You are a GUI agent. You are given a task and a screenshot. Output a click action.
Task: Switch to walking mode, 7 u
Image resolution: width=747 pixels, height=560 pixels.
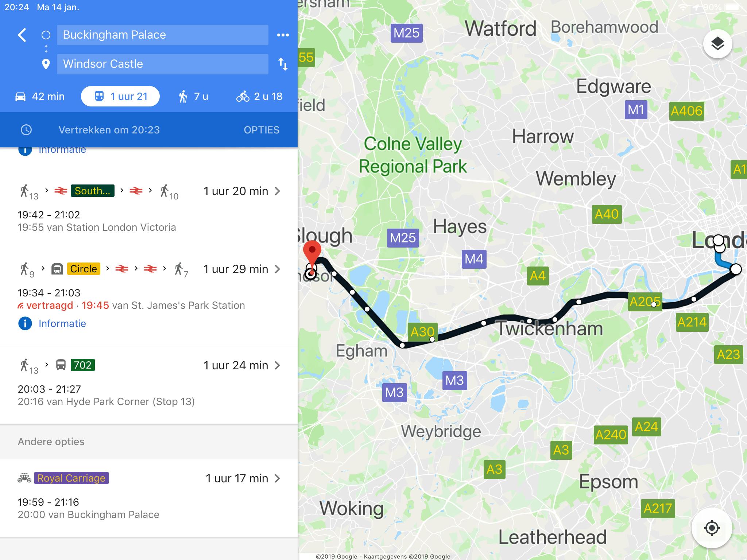click(193, 97)
